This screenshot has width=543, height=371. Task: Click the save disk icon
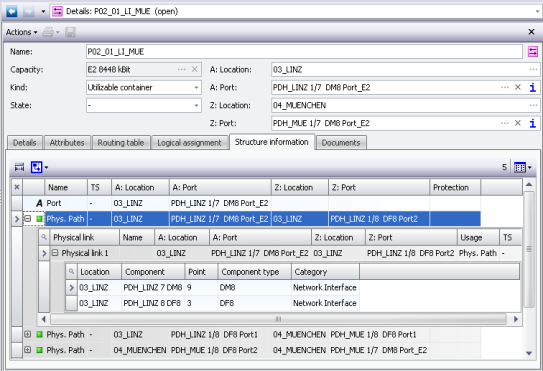coord(70,32)
